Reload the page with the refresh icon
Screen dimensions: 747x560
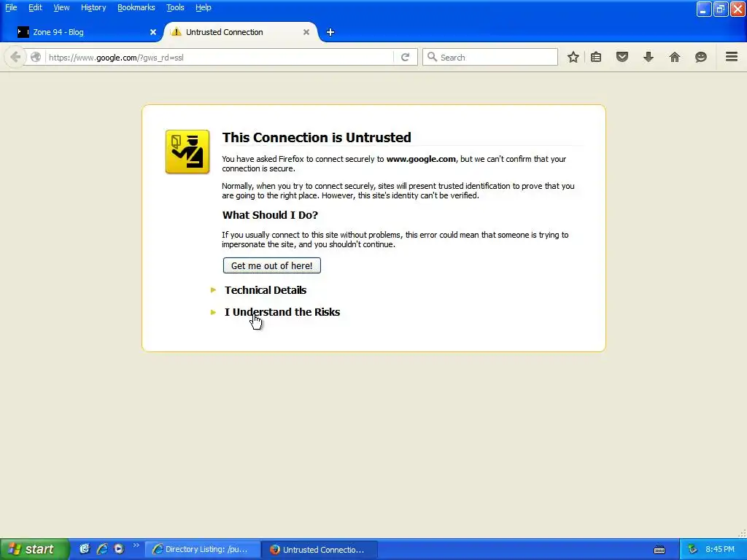(406, 57)
